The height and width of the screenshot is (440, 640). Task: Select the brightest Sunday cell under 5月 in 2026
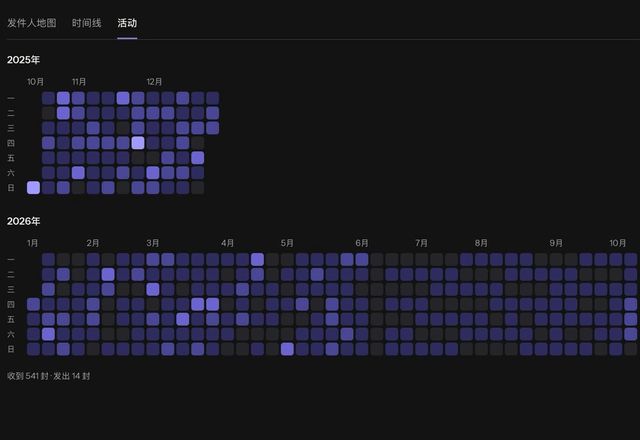pos(287,349)
